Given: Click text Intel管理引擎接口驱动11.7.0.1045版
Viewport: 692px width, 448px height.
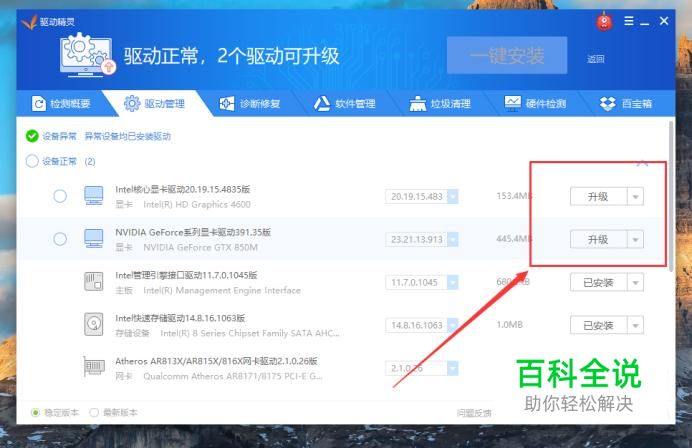Looking at the screenshot, I should 186,275.
